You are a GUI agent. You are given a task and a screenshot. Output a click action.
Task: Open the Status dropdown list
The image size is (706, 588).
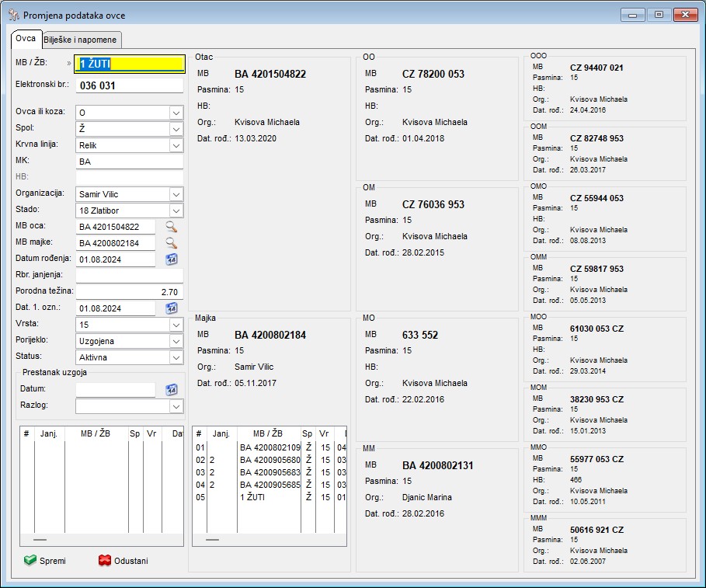click(176, 357)
